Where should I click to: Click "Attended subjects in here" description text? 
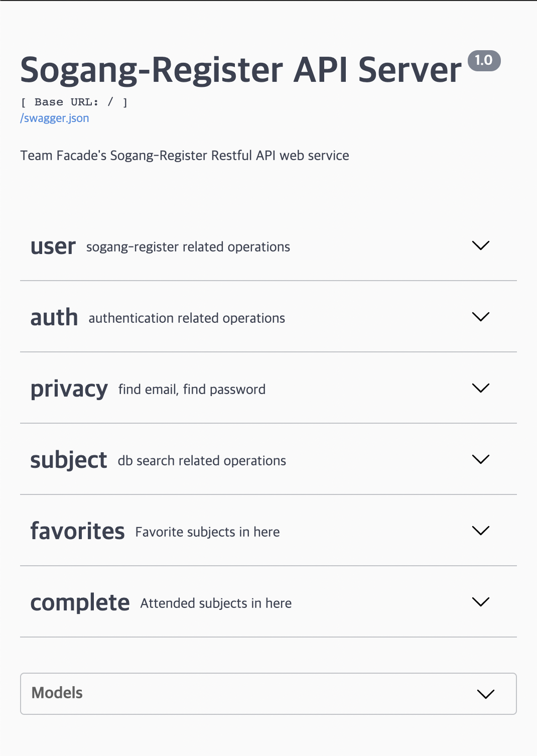[216, 603]
